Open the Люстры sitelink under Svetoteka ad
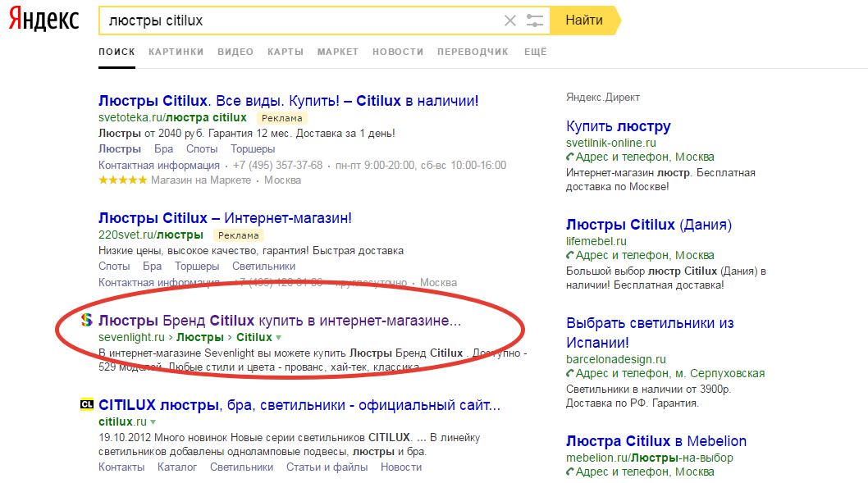868x483 pixels. 120,148
